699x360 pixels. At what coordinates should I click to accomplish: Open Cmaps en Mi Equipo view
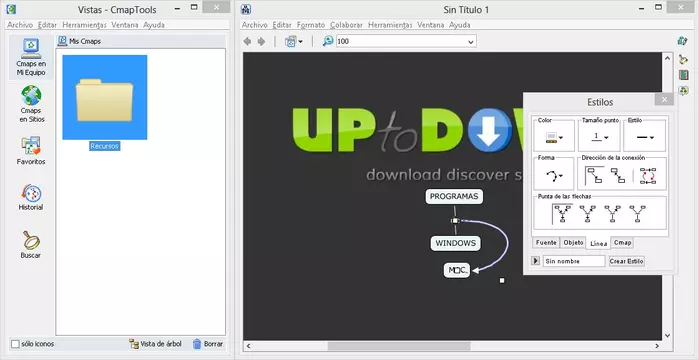coord(31,57)
